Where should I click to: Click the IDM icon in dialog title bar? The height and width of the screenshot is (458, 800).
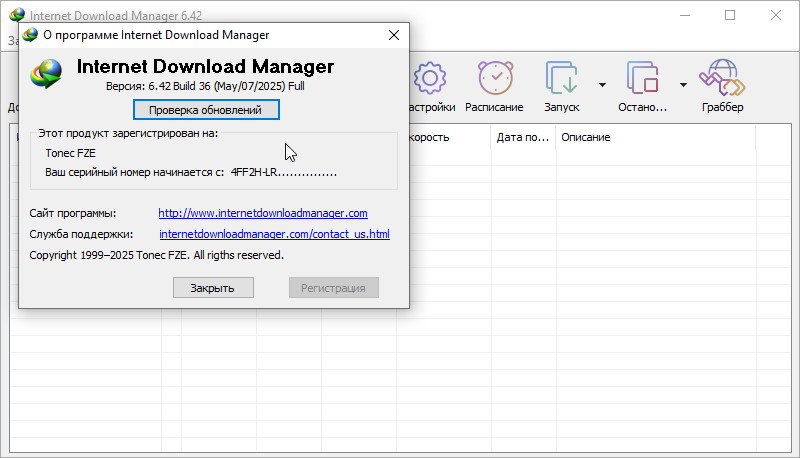(x=30, y=35)
